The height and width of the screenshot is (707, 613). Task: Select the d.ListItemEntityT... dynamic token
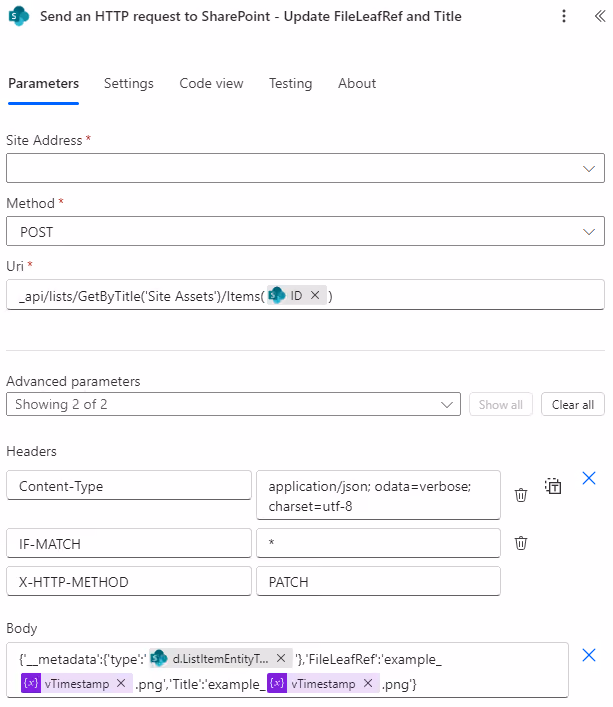pos(220,658)
